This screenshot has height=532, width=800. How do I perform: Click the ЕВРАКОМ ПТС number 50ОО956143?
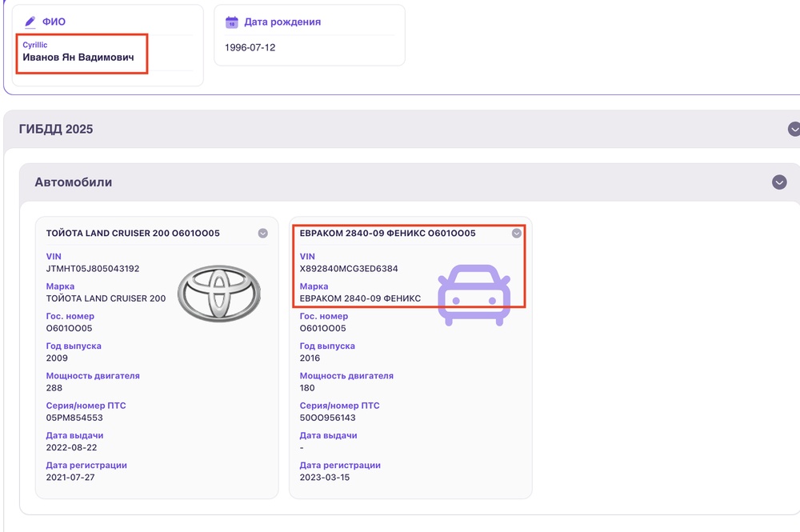click(327, 418)
